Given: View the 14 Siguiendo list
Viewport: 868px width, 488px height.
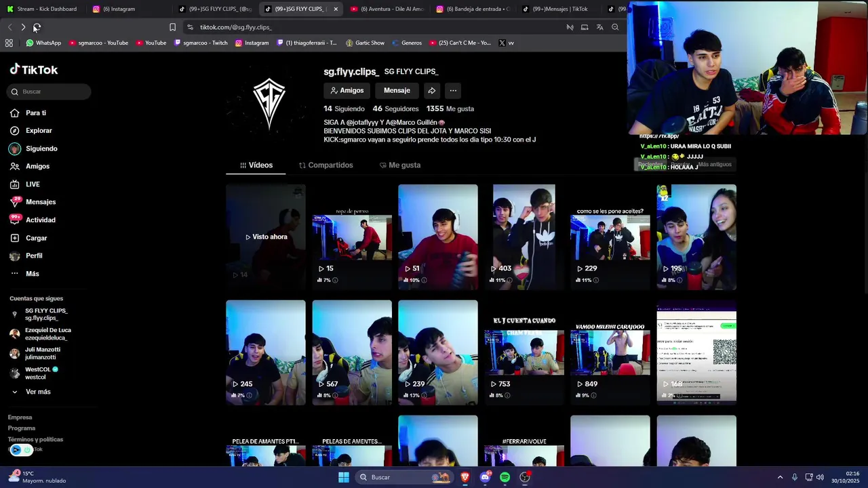Looking at the screenshot, I should pos(344,108).
